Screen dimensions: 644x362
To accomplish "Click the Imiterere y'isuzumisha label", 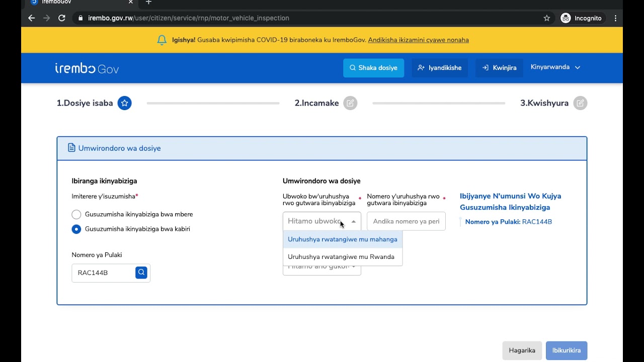I will (x=105, y=197).
